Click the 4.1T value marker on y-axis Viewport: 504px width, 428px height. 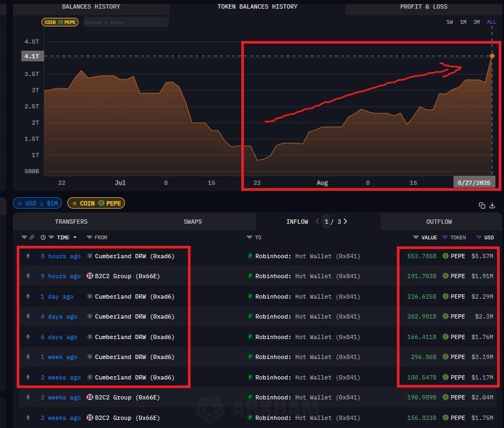pyautogui.click(x=32, y=56)
